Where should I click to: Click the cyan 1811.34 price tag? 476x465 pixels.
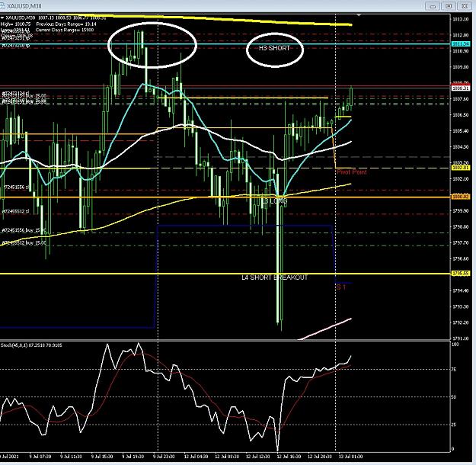pyautogui.click(x=461, y=44)
